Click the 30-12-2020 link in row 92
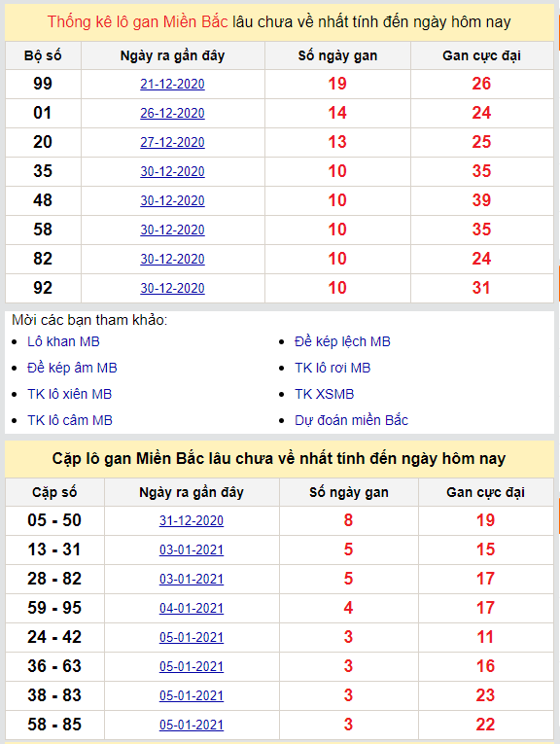The width and height of the screenshot is (560, 744). (173, 288)
